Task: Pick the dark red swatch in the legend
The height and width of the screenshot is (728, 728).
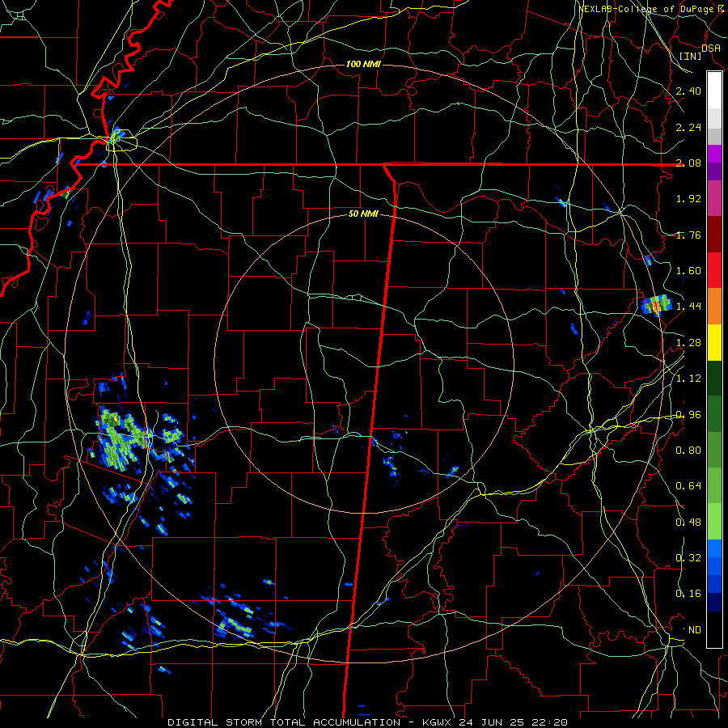Action: pos(714,235)
